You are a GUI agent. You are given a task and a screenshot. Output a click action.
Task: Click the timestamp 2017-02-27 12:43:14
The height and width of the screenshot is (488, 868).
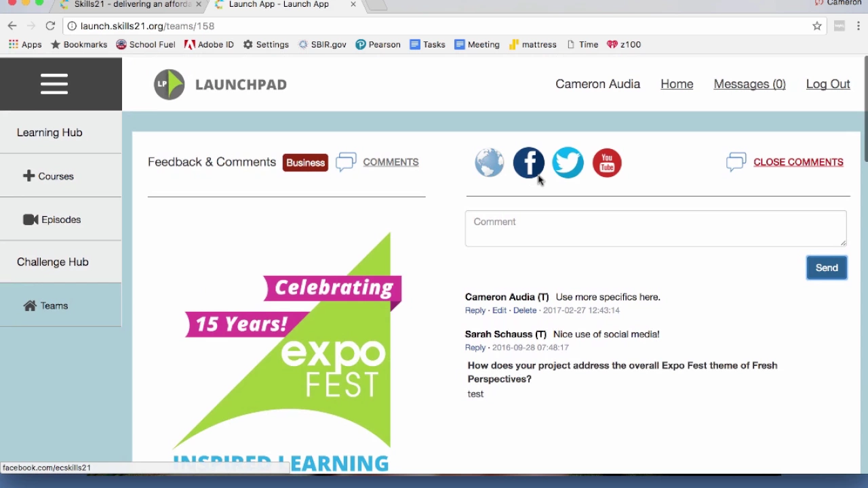581,310
